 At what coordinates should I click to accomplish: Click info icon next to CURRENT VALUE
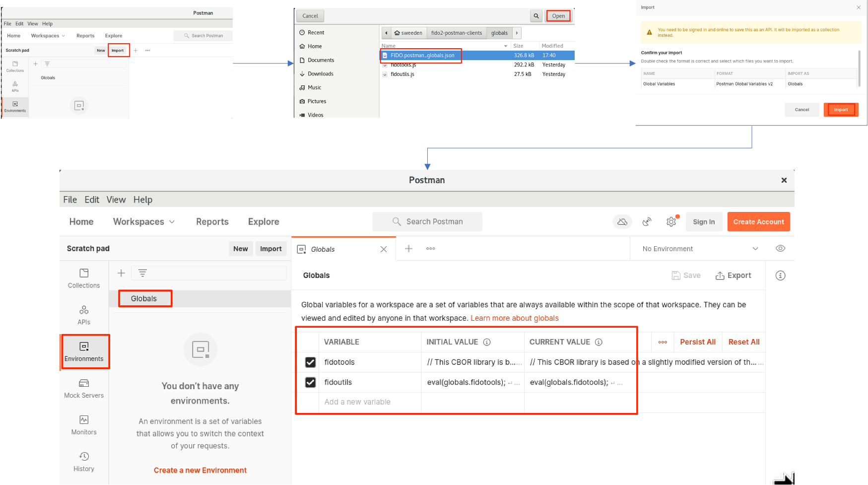click(599, 342)
